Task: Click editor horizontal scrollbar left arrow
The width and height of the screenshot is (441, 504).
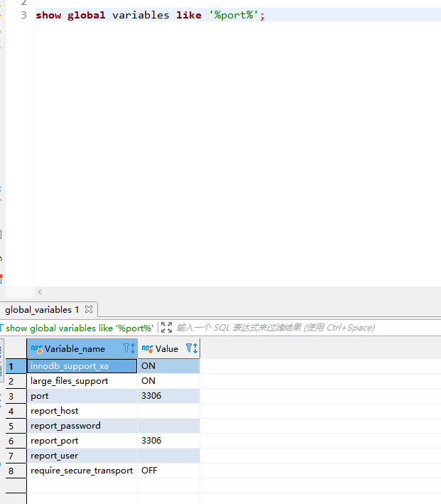Action: point(40,292)
